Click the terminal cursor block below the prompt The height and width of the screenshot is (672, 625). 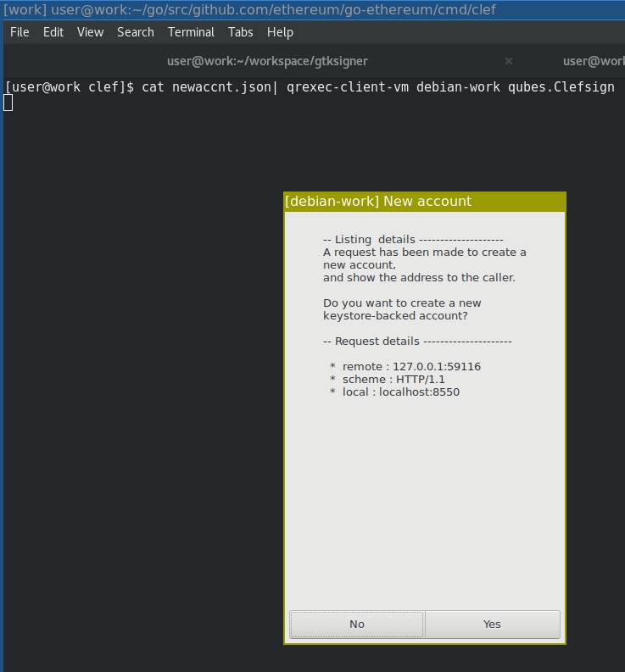coord(8,103)
